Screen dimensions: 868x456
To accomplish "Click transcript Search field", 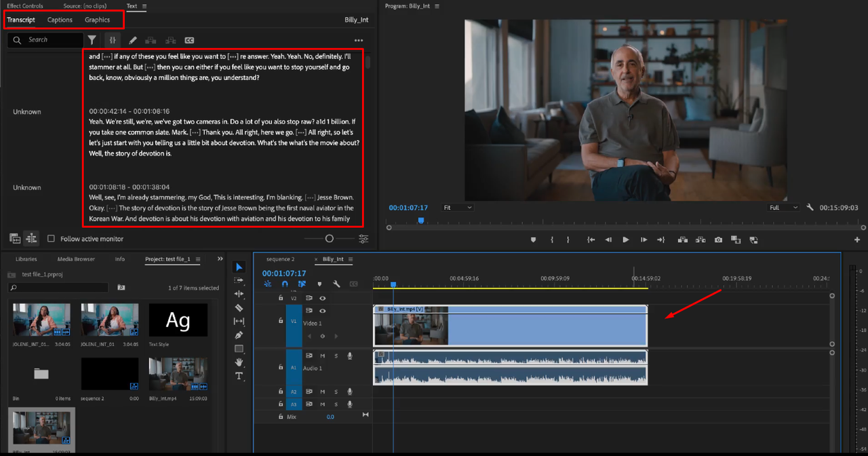I will (x=45, y=40).
